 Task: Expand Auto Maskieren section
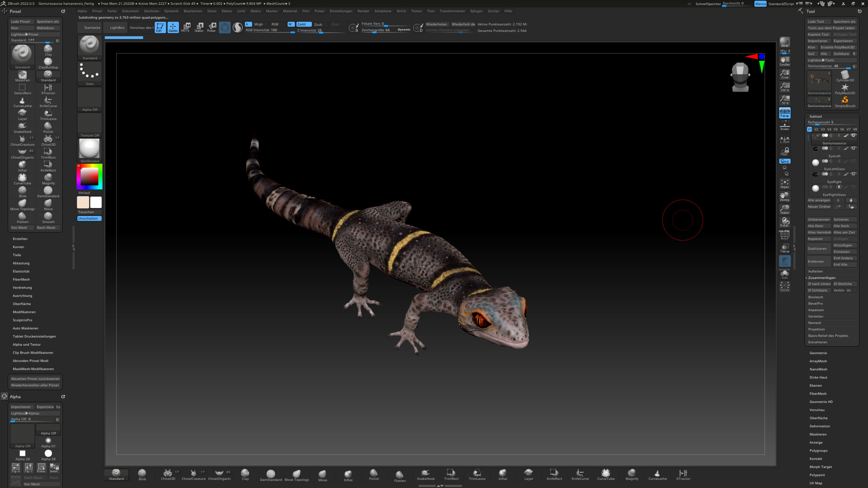pos(25,328)
